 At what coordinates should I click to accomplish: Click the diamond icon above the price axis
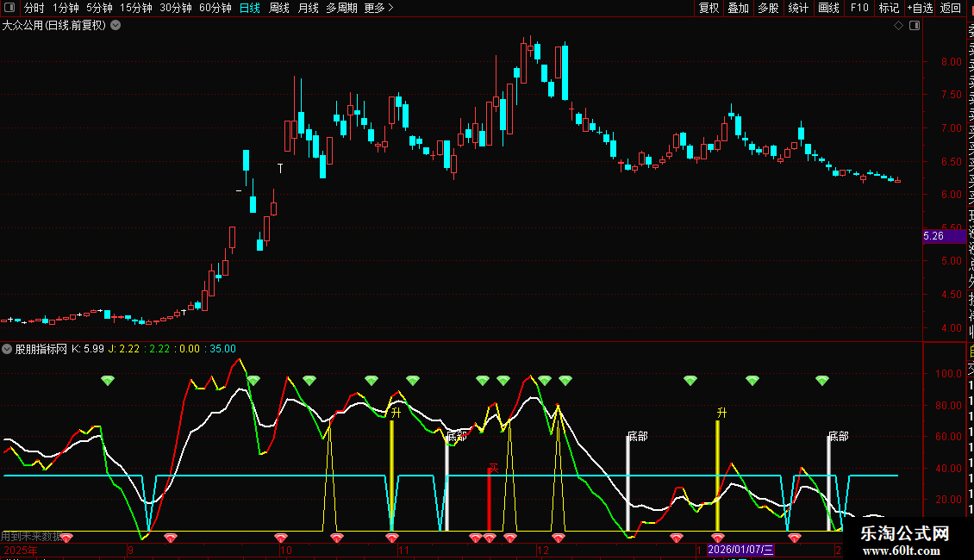[x=898, y=26]
